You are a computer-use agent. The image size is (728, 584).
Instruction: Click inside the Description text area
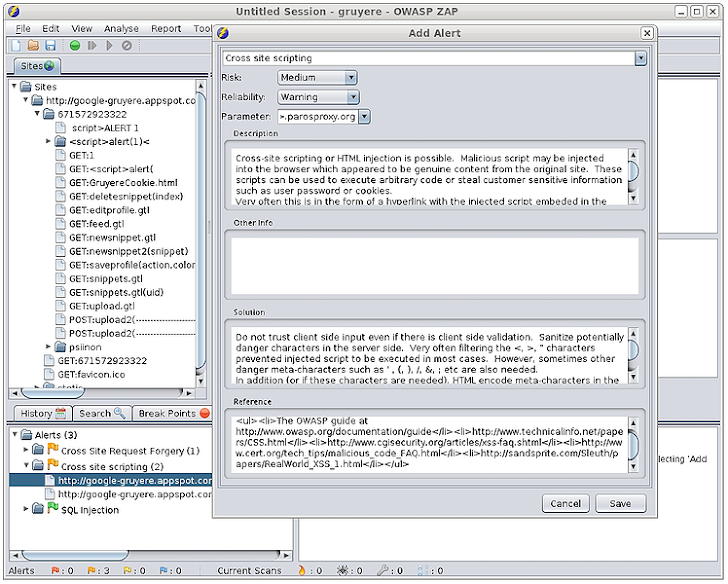click(429, 177)
